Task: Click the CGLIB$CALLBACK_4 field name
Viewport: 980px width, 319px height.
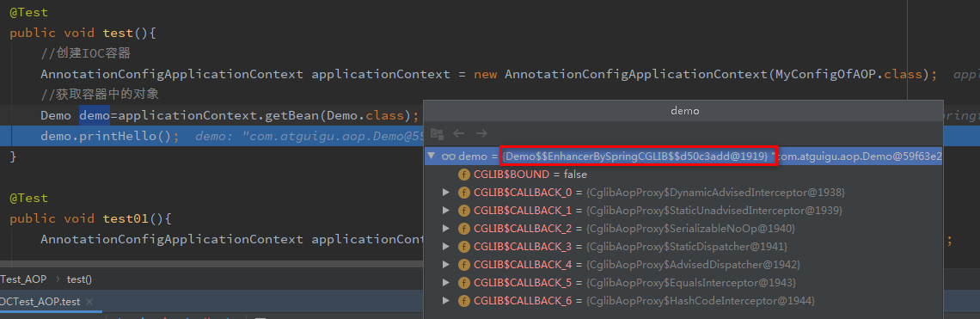Action: click(x=524, y=265)
